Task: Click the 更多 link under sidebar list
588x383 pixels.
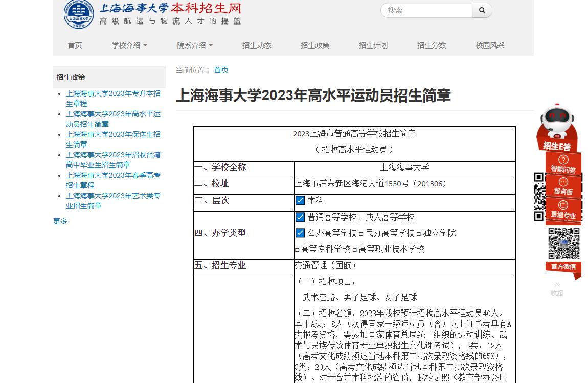Action: tap(60, 221)
